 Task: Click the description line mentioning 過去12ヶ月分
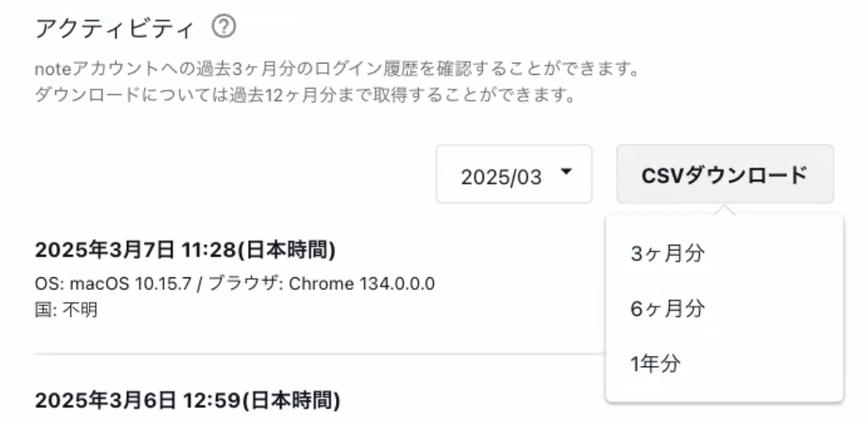303,95
